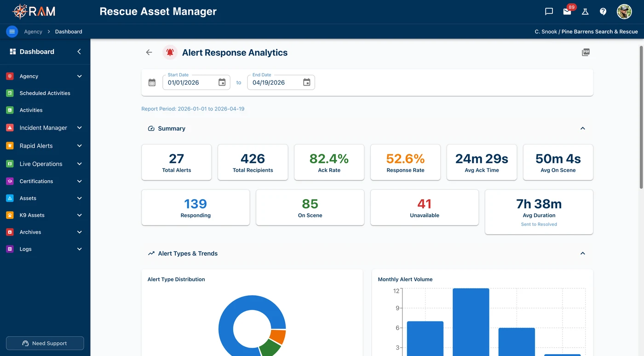This screenshot has width=644, height=356.
Task: Click the Rapid Alerts sidebar icon
Action: point(10,146)
